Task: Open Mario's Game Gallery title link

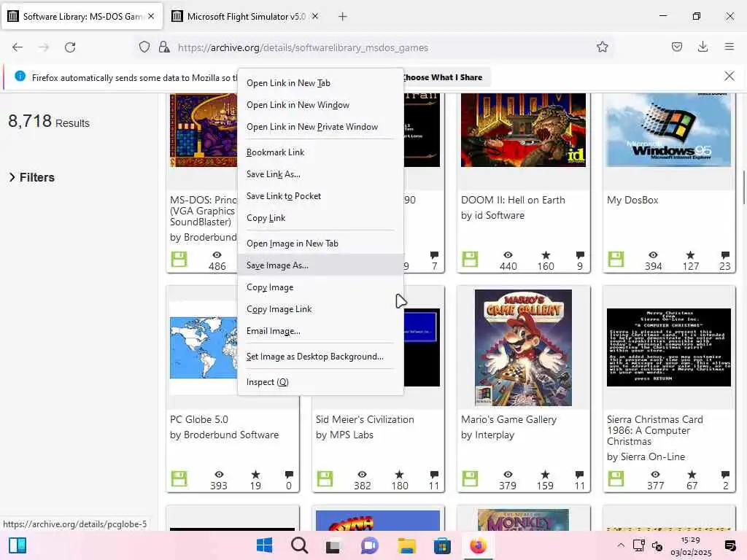Action: click(x=508, y=419)
